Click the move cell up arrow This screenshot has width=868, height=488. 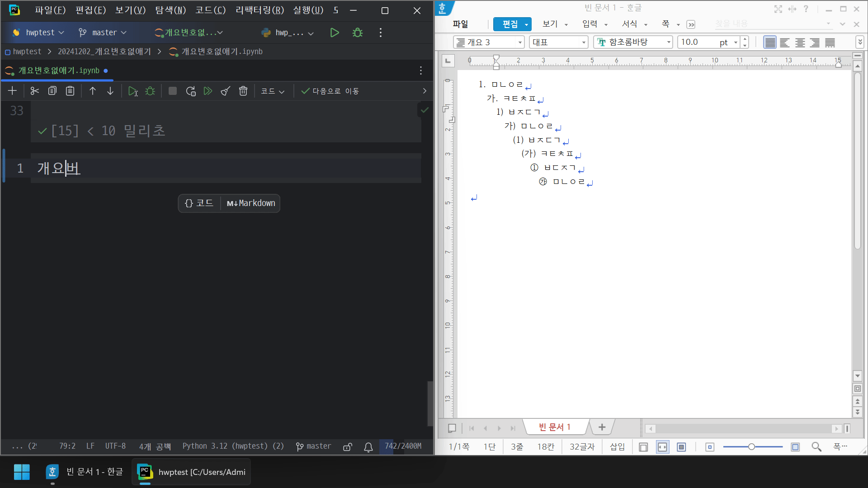tap(92, 91)
